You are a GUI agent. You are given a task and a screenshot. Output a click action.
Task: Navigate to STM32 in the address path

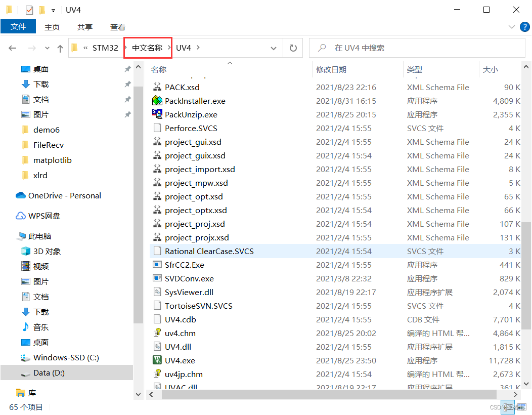[x=105, y=48]
